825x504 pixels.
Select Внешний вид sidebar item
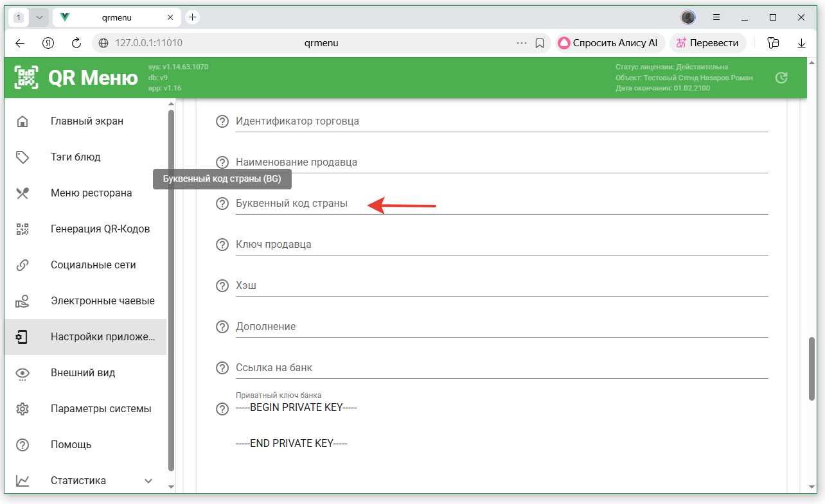(x=83, y=373)
